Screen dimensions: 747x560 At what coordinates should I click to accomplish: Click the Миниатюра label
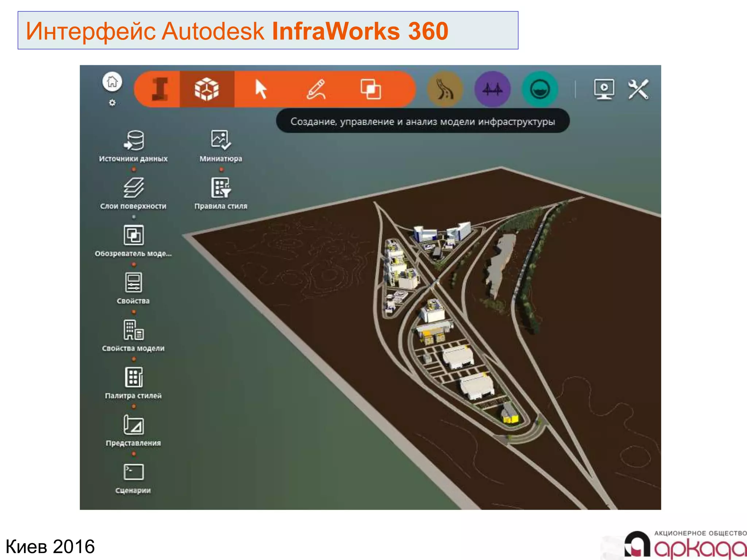click(221, 159)
